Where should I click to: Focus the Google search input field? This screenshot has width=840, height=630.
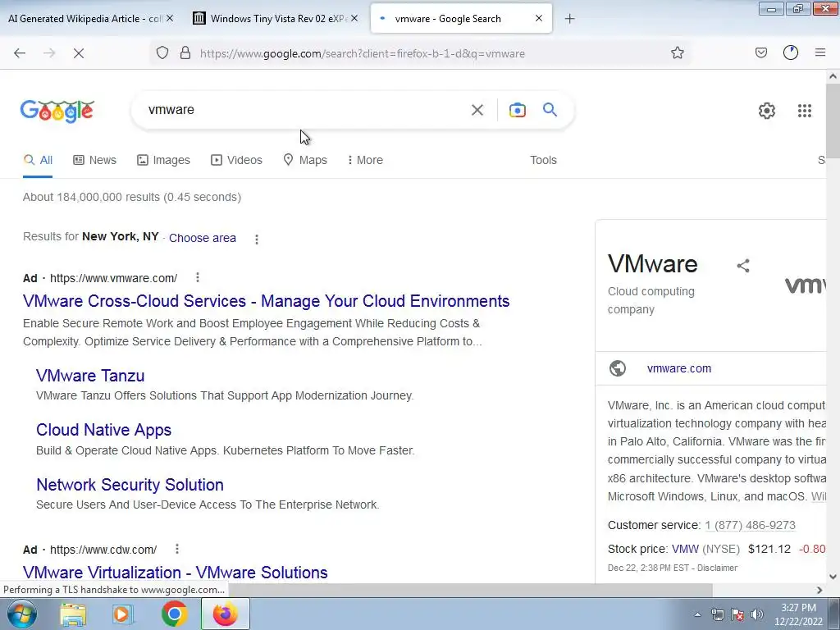click(305, 110)
